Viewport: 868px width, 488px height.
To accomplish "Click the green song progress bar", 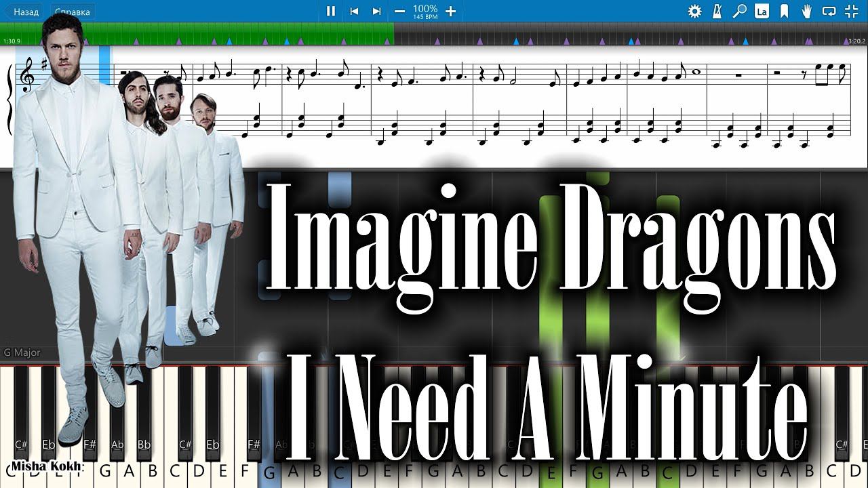I will pyautogui.click(x=197, y=33).
